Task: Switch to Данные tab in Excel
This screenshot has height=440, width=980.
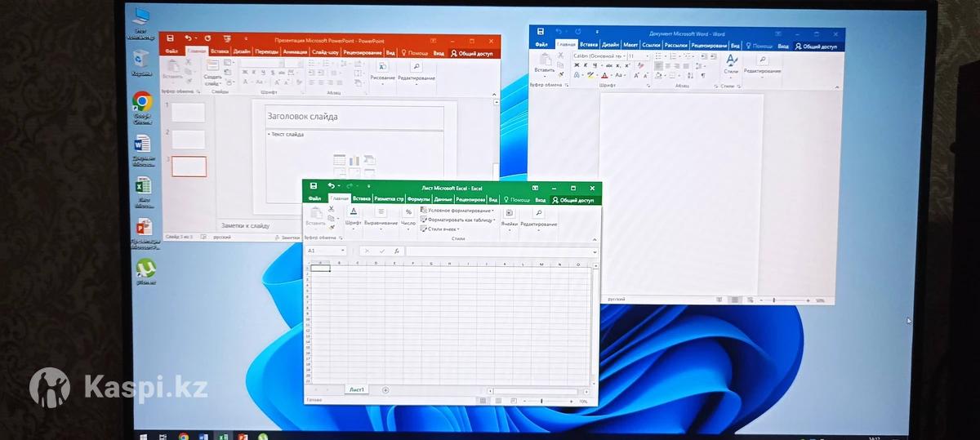Action: pos(443,199)
